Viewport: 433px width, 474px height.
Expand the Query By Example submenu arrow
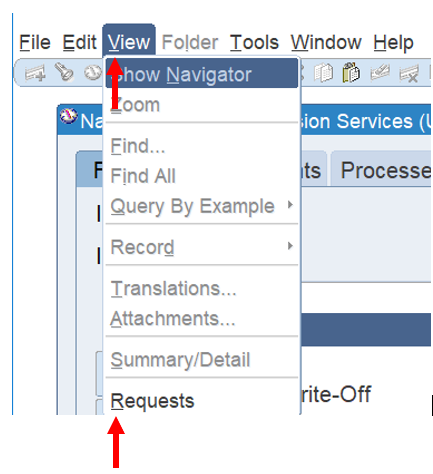pos(290,204)
